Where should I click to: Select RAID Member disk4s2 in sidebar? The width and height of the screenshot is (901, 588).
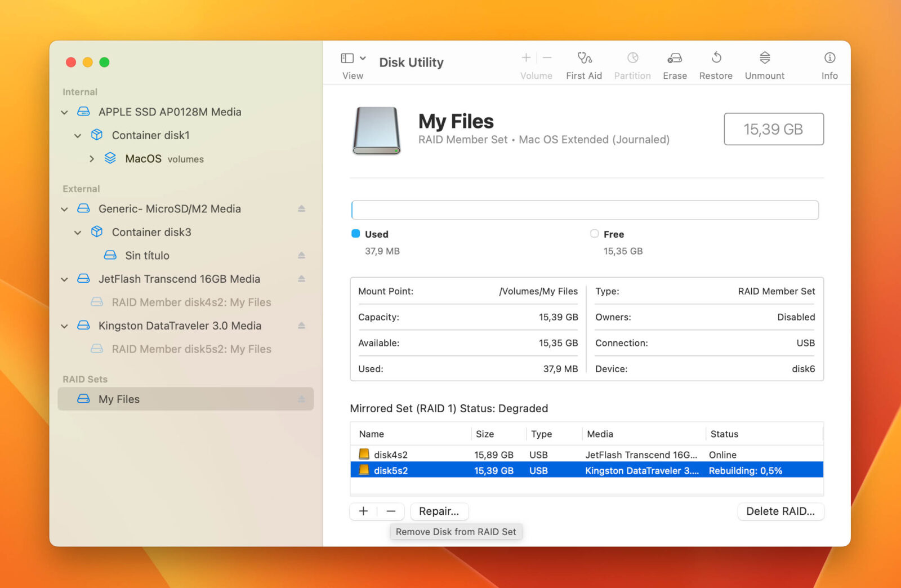coord(191,302)
